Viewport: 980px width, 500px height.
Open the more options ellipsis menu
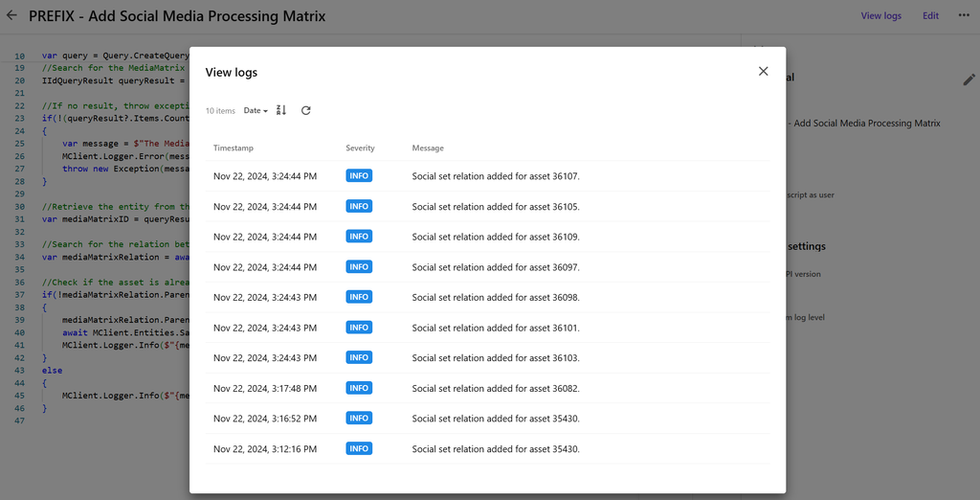[963, 15]
